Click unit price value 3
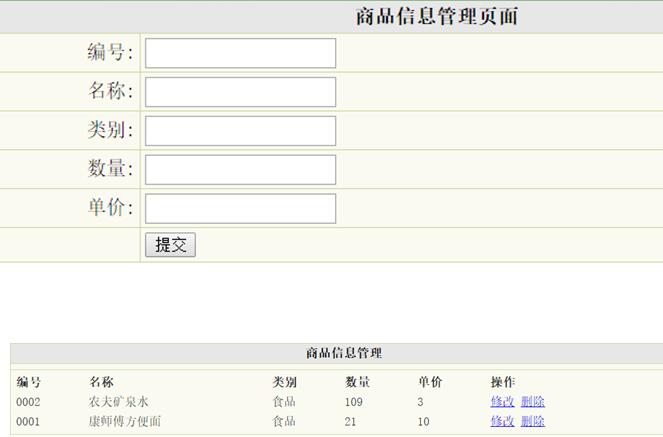 [x=420, y=402]
